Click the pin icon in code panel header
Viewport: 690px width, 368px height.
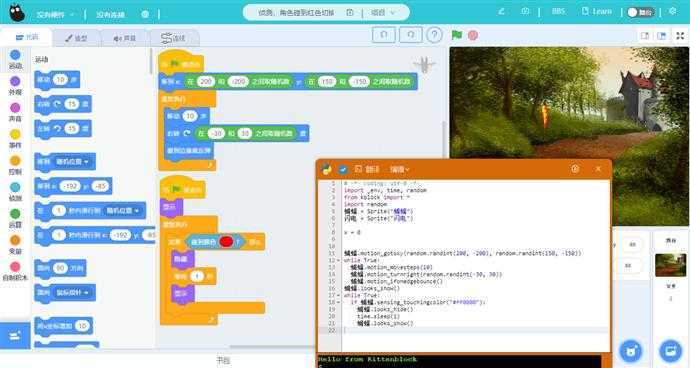tap(575, 169)
